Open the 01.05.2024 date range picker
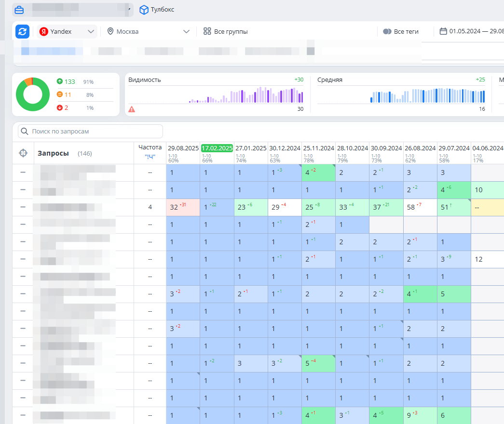The image size is (504, 424). click(x=471, y=32)
